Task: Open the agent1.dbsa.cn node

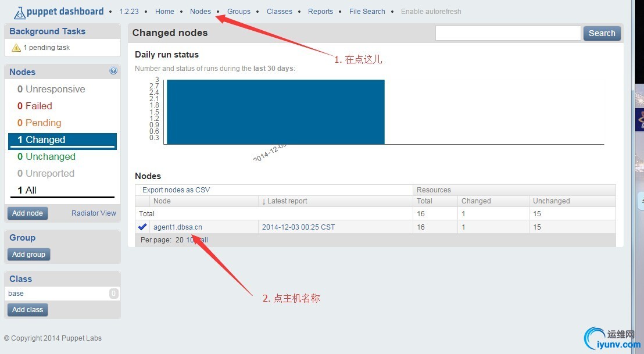Action: click(178, 227)
